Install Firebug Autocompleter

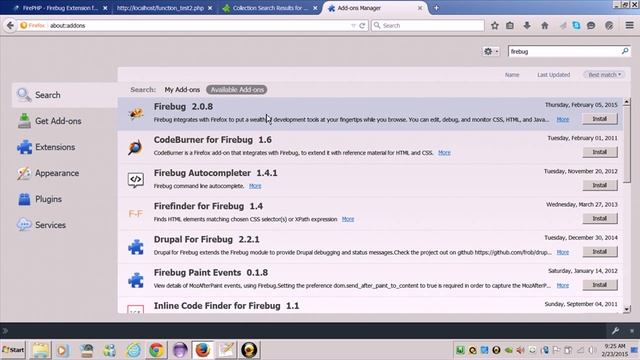tap(600, 185)
